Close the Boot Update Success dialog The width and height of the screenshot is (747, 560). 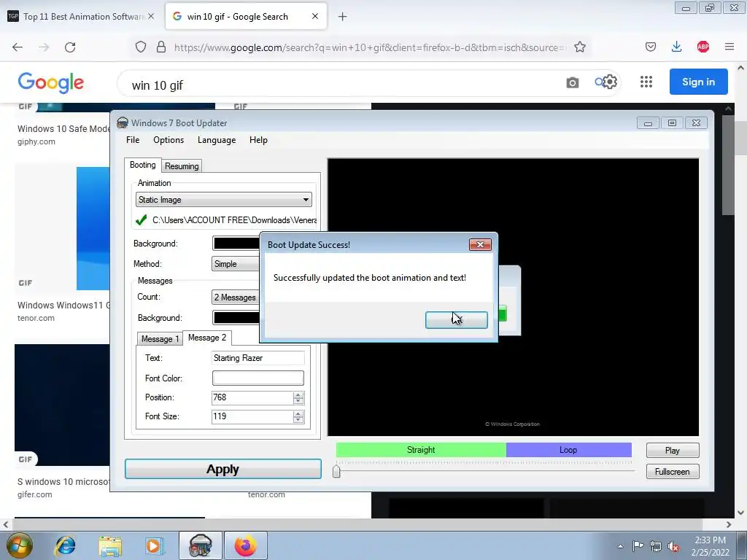[x=480, y=244]
